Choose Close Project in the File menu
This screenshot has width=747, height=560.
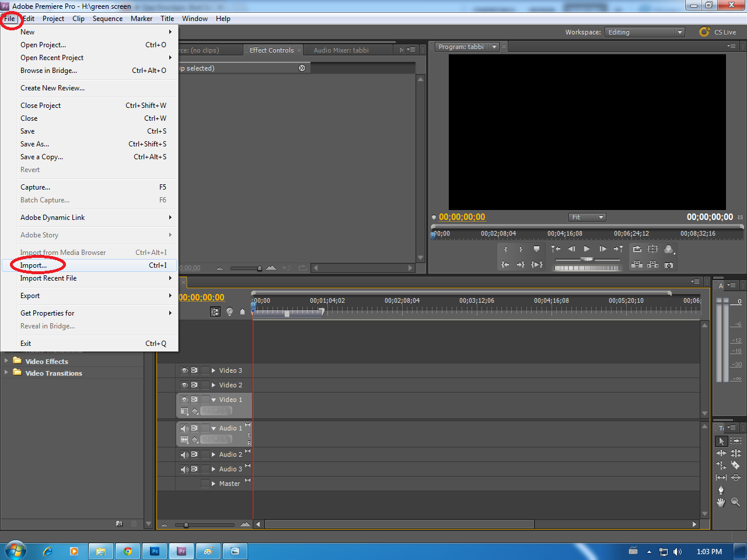point(89,106)
